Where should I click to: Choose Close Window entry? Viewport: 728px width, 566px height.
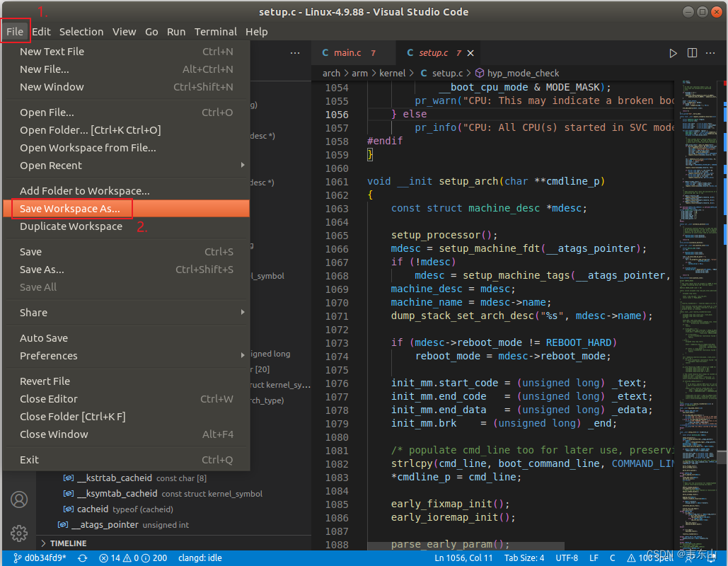pyautogui.click(x=126, y=434)
